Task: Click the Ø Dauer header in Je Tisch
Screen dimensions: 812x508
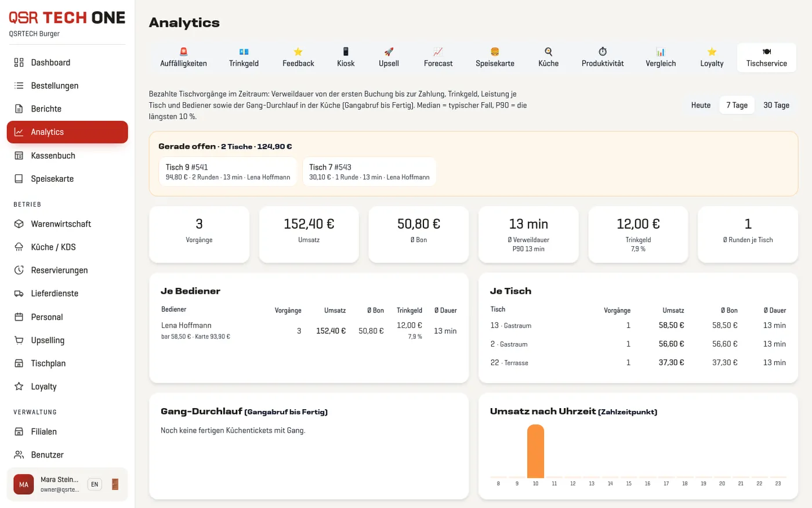Action: point(774,310)
